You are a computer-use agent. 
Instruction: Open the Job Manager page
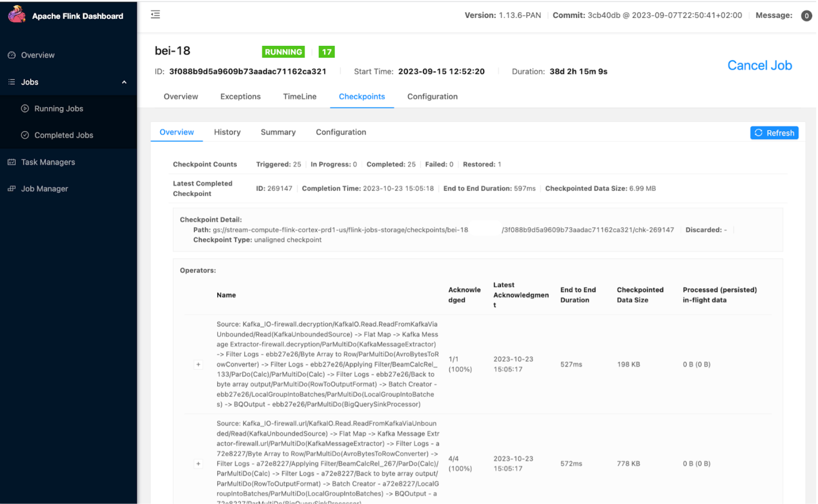[44, 189]
